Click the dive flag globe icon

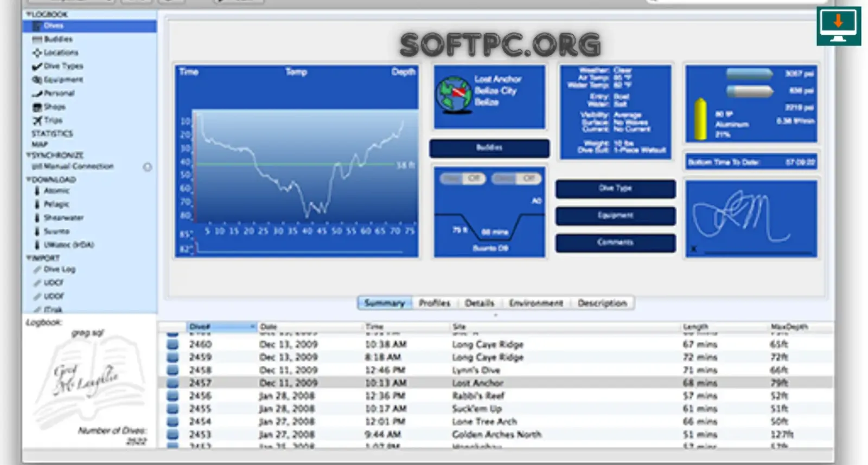[454, 94]
